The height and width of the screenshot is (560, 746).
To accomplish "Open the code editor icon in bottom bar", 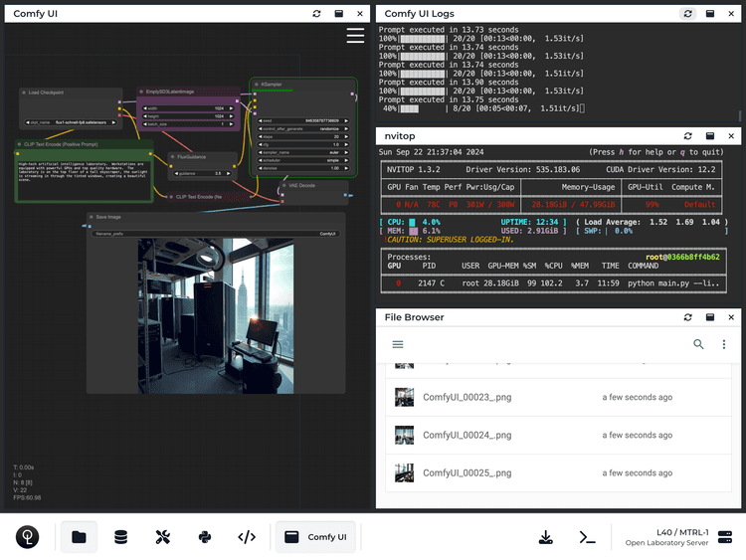I will click(x=248, y=537).
